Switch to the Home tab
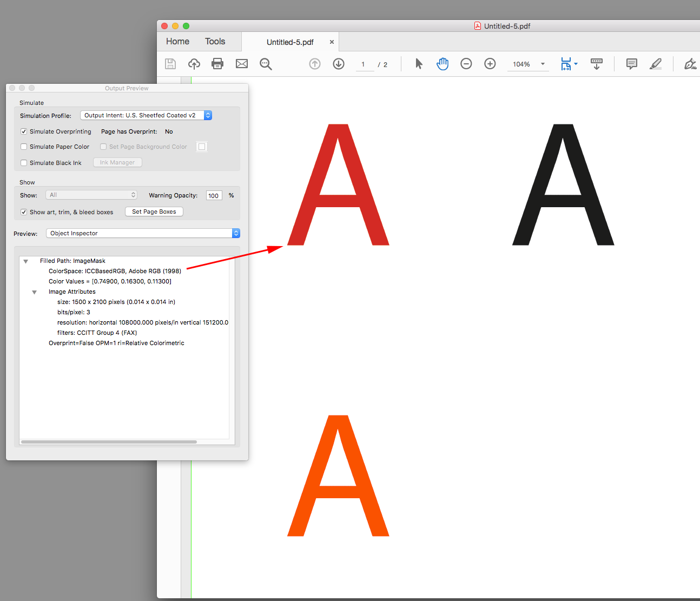The width and height of the screenshot is (700, 601). pos(177,41)
